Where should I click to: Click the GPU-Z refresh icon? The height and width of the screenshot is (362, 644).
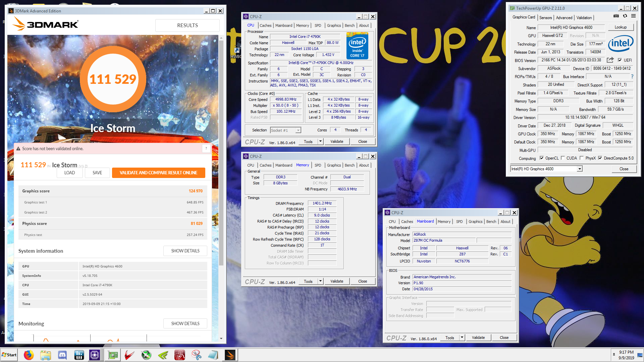click(625, 16)
